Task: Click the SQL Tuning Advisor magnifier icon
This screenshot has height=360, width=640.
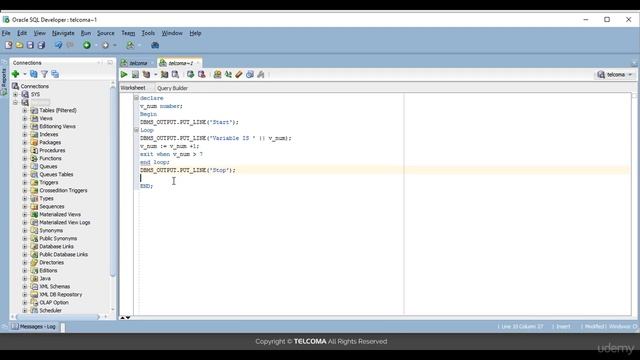Action: [175, 74]
